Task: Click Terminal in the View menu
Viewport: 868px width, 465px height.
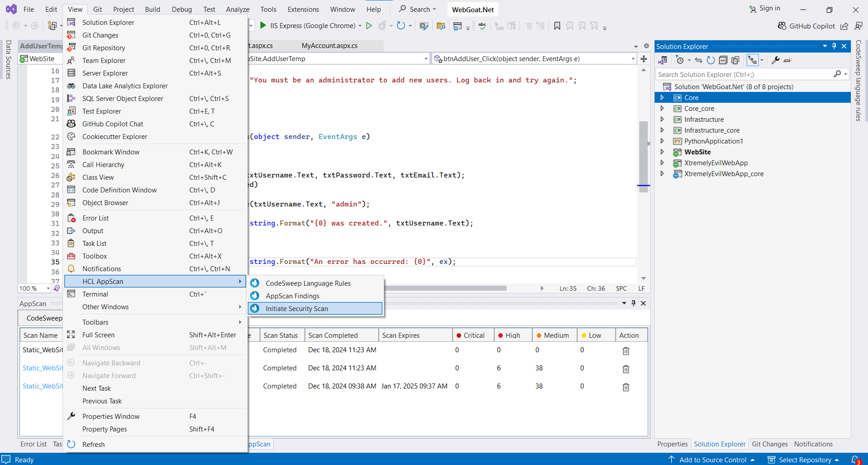Action: point(155,294)
